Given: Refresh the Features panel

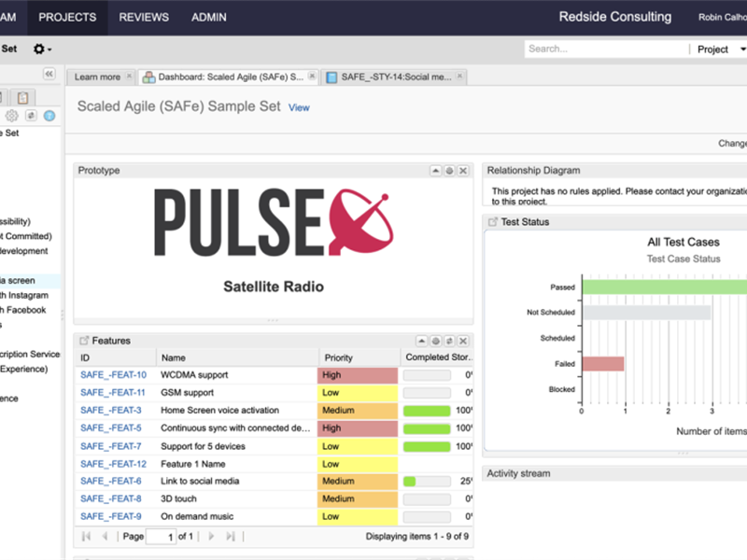Looking at the screenshot, I should (x=449, y=342).
